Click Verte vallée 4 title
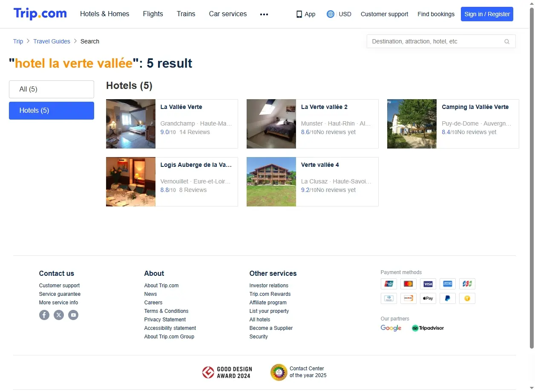This screenshot has width=535, height=392. click(320, 165)
